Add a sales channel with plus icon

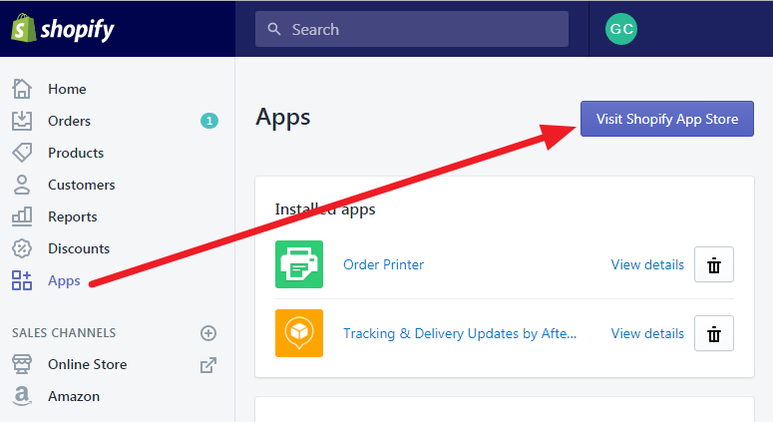click(x=208, y=333)
